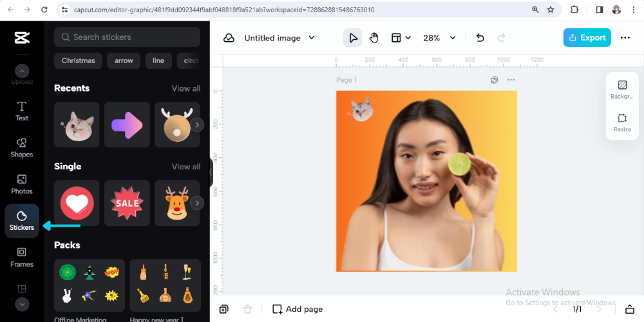Open the Upload sidebar item

point(22,81)
